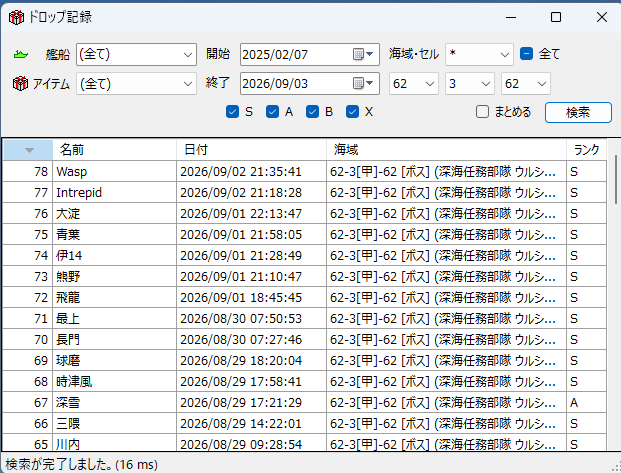Toggle the 全て checkbox
This screenshot has width=621, height=473.
click(x=526, y=53)
